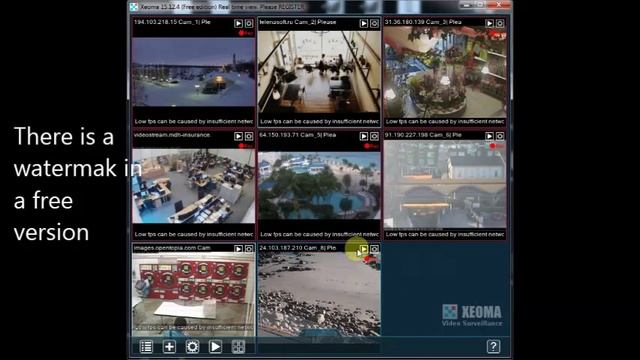Click title '91.190.227.198 Cam_6'
Viewport: 640px width, 360px height.
pos(417,135)
